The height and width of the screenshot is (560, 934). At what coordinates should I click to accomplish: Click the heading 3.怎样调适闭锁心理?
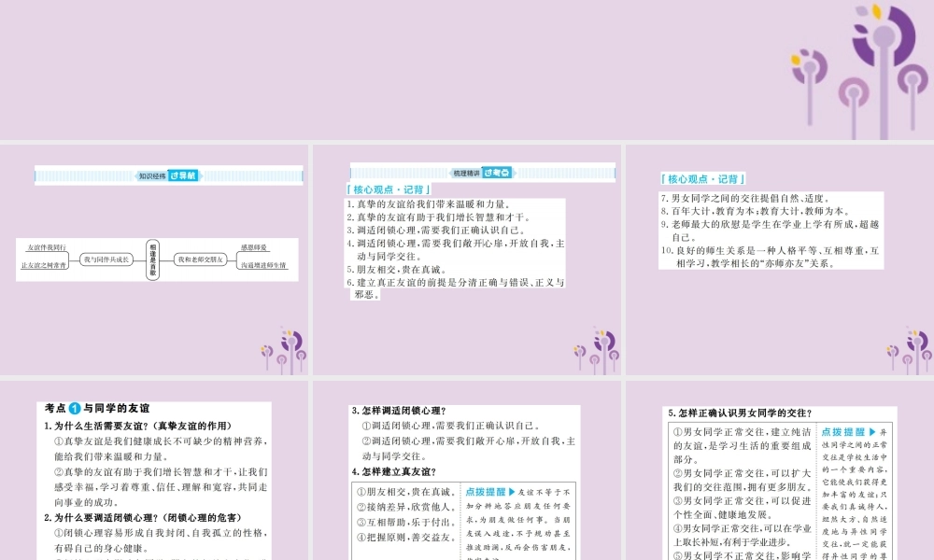point(399,411)
